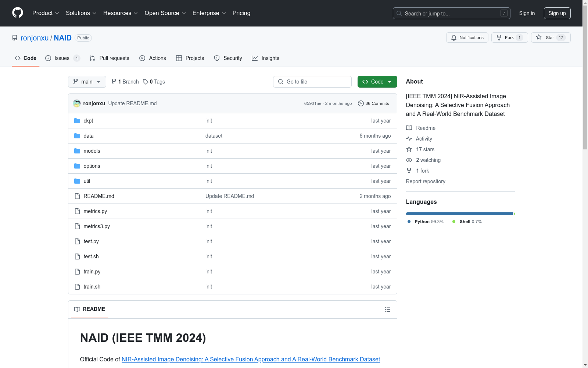Click the ronjonxu avatar in commit header
Viewport: 588px width, 368px height.
77,103
